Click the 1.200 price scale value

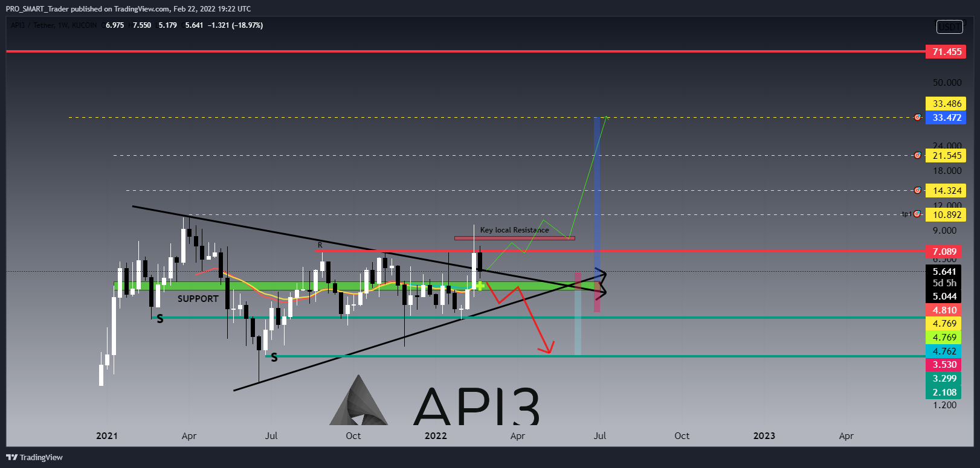pyautogui.click(x=944, y=405)
